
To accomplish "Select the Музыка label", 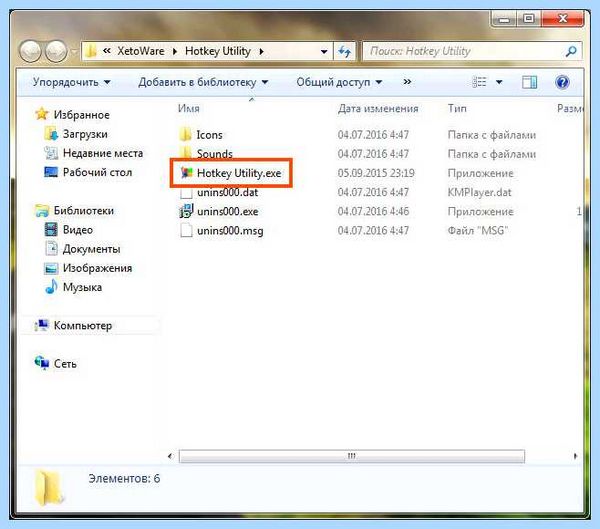I will pyautogui.click(x=82, y=287).
